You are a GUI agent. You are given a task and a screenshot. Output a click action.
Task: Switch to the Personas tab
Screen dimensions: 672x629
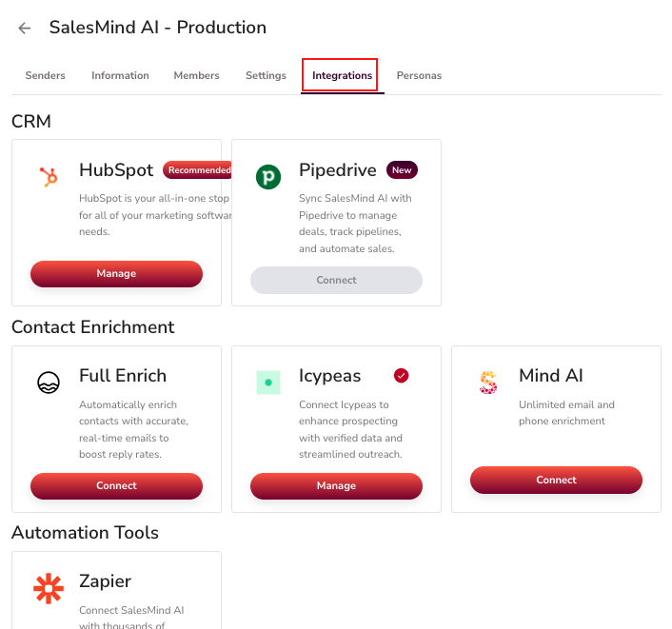coord(419,76)
